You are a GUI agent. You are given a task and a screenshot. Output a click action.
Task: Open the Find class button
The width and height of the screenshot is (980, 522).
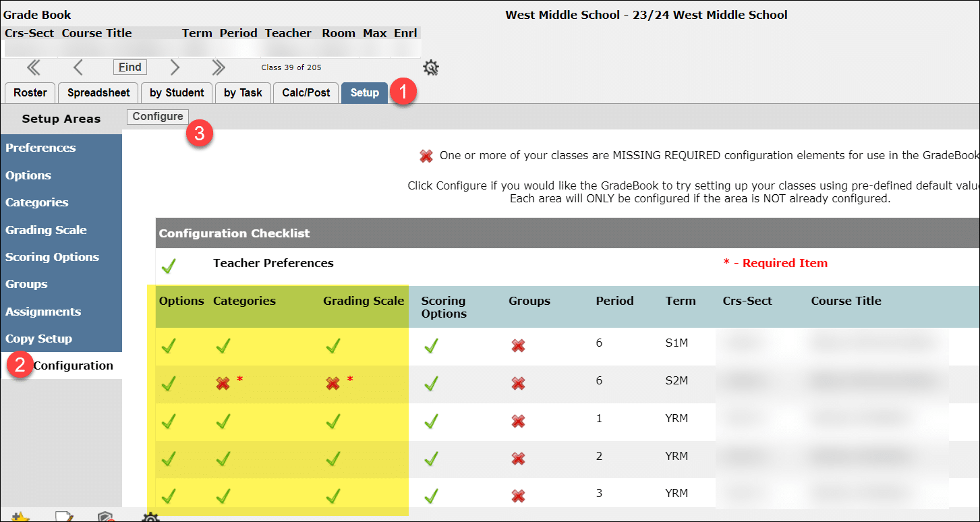click(x=130, y=67)
